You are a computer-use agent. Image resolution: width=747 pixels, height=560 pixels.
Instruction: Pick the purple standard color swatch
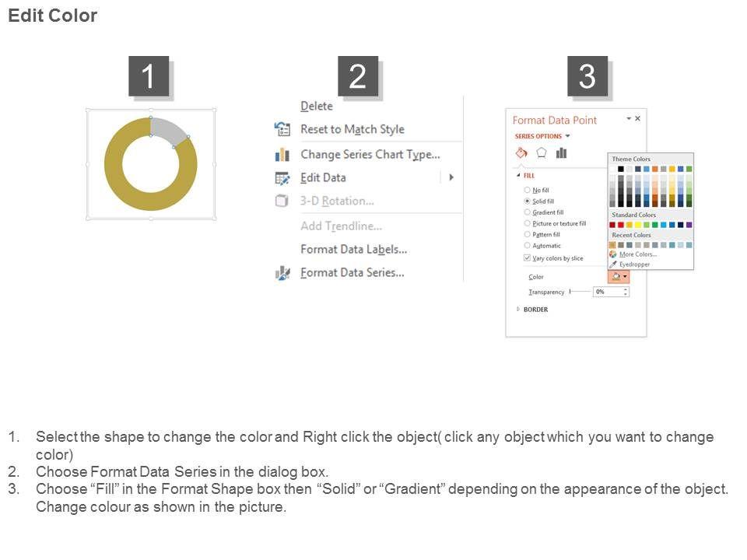(x=689, y=225)
